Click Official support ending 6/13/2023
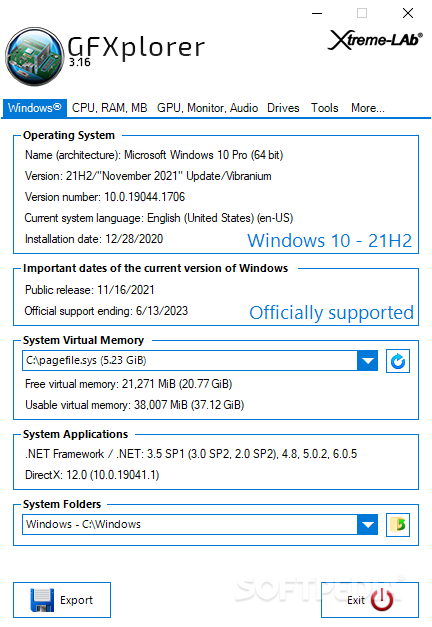Viewport: 432px width, 627px height. coord(106,311)
